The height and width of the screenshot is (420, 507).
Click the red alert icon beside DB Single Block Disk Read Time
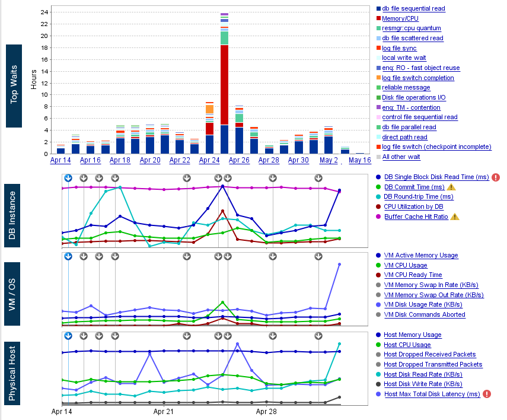(496, 177)
